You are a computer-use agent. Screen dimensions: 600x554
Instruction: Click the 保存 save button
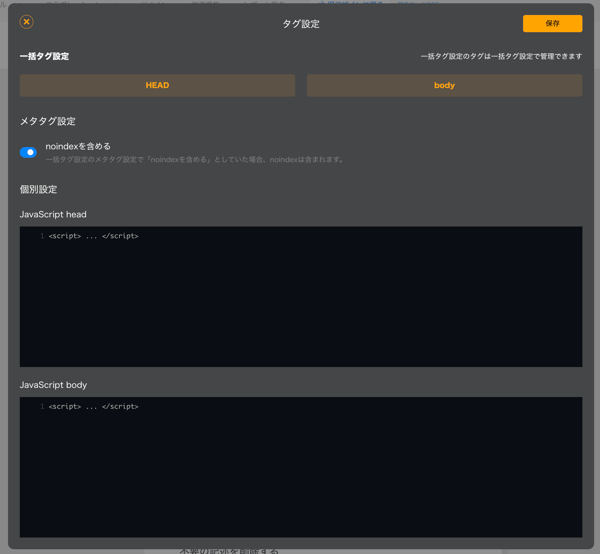point(552,24)
